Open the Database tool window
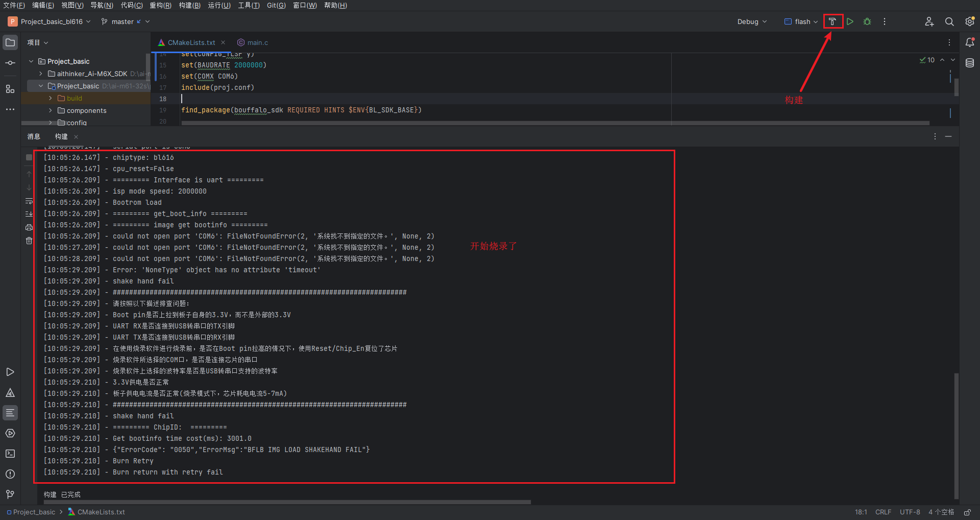This screenshot has height=520, width=980. click(970, 63)
